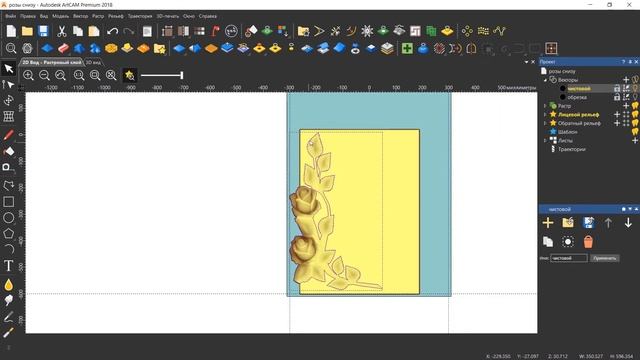Toggle Шаблон visibility bulb
This screenshot has width=640, height=360.
(x=635, y=132)
